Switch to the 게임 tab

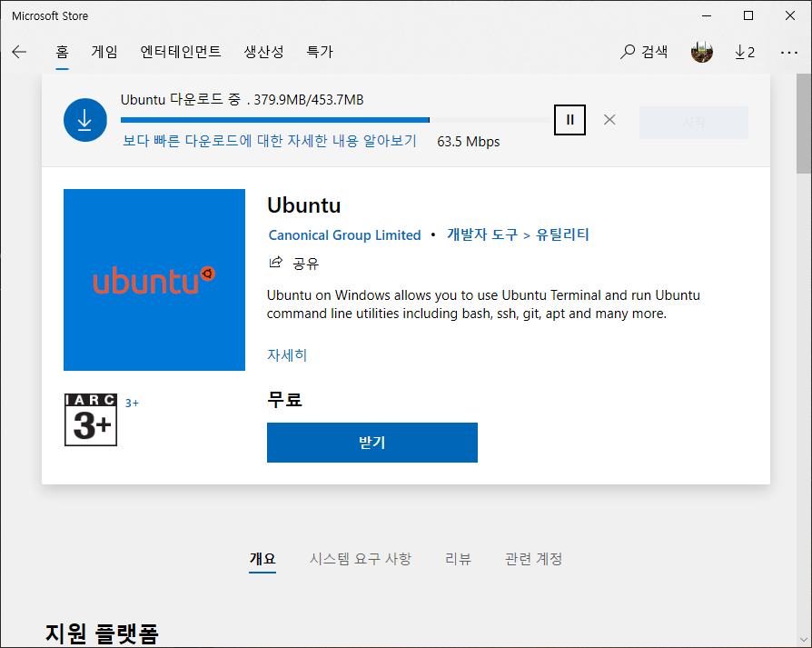[104, 52]
